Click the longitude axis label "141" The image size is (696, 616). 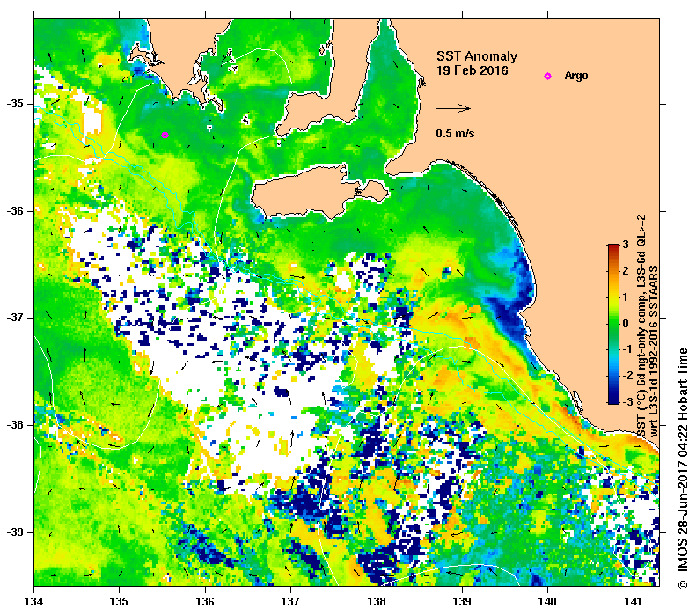tap(632, 605)
